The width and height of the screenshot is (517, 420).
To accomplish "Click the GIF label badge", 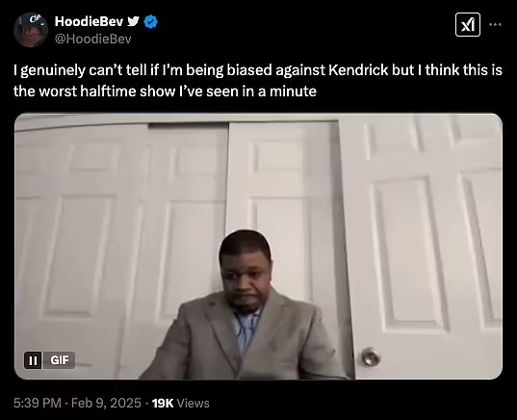I will (x=60, y=360).
